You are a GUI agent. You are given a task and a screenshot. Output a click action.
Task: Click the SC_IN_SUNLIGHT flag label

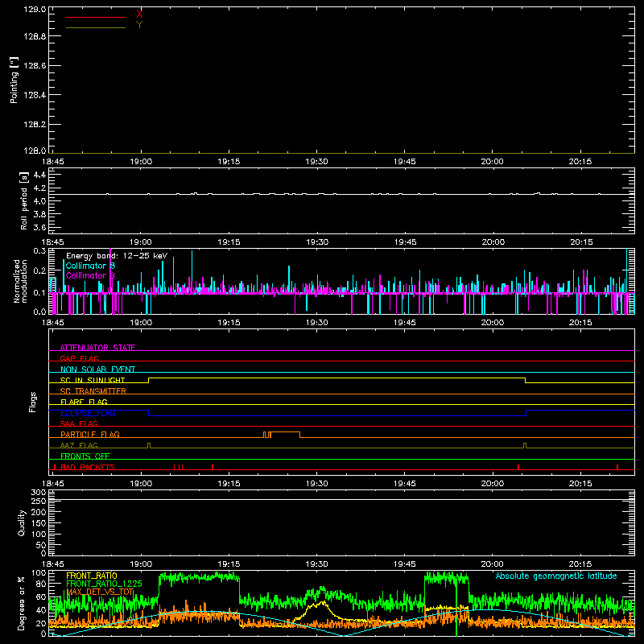tap(93, 380)
